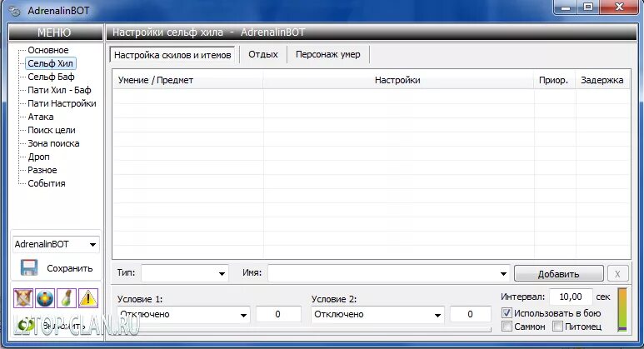Click the Умение / Предмет column header
Image resolution: width=644 pixels, height=349 pixels.
[x=188, y=80]
